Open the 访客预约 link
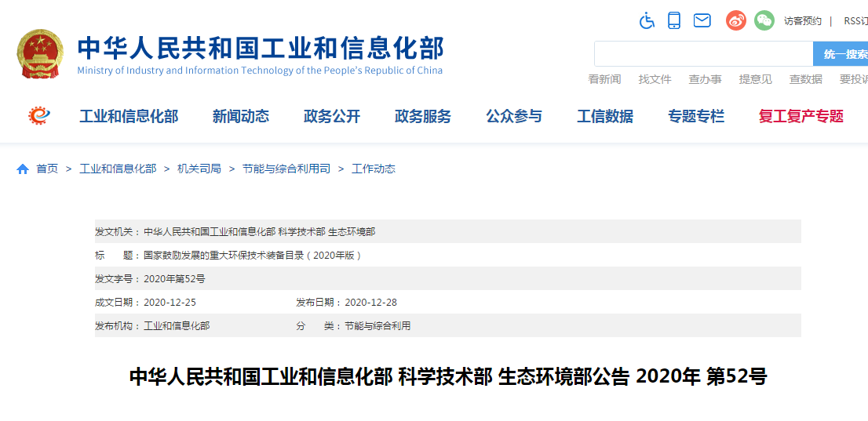This screenshot has height=421, width=868. pyautogui.click(x=802, y=21)
